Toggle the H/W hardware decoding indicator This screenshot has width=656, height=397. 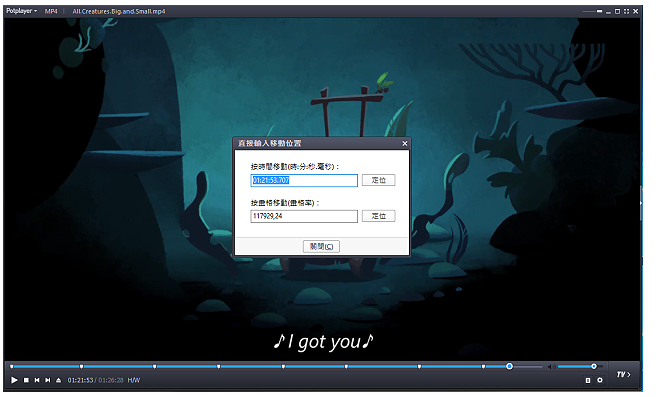point(134,380)
